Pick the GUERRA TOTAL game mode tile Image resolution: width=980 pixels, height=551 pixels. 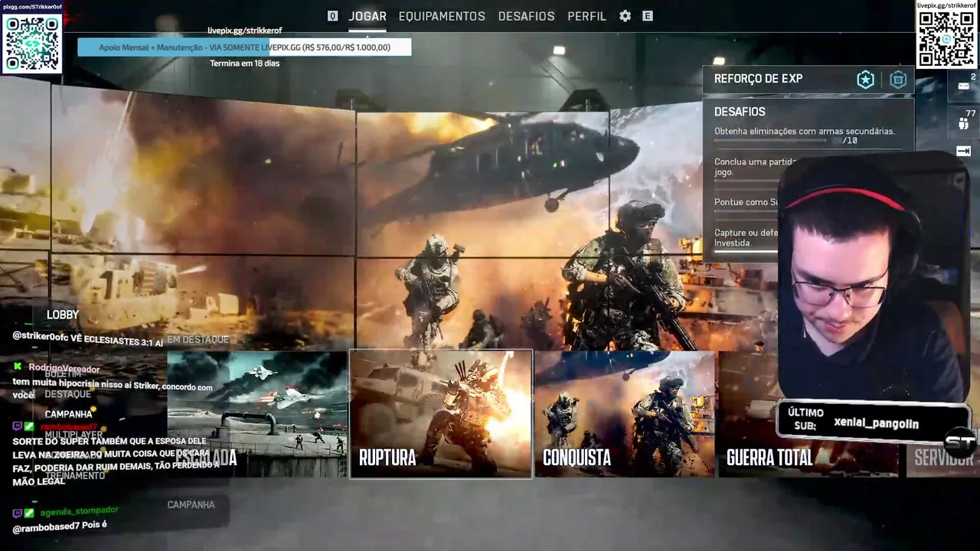pos(808,414)
